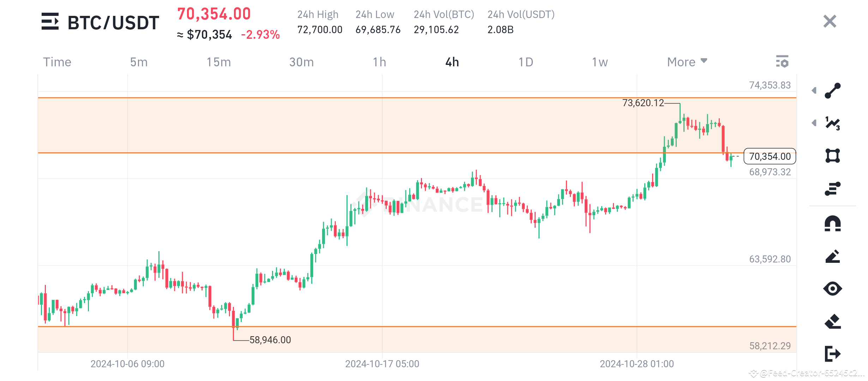Open chart settings via the gear icon
This screenshot has width=868, height=381.
point(782,62)
